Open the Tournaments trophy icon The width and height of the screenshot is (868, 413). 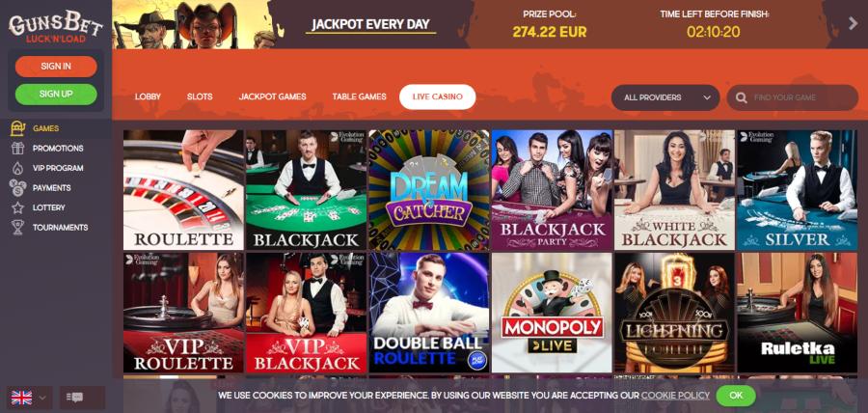[x=17, y=228]
